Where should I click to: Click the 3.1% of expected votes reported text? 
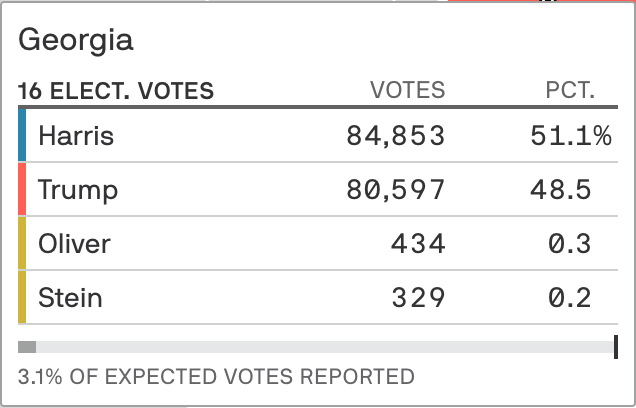pos(216,377)
